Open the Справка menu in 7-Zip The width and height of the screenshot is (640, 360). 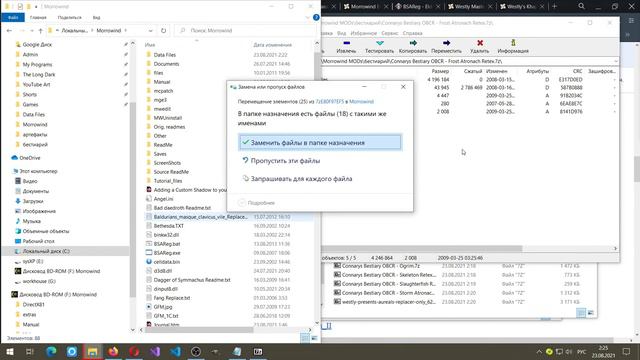(x=412, y=33)
